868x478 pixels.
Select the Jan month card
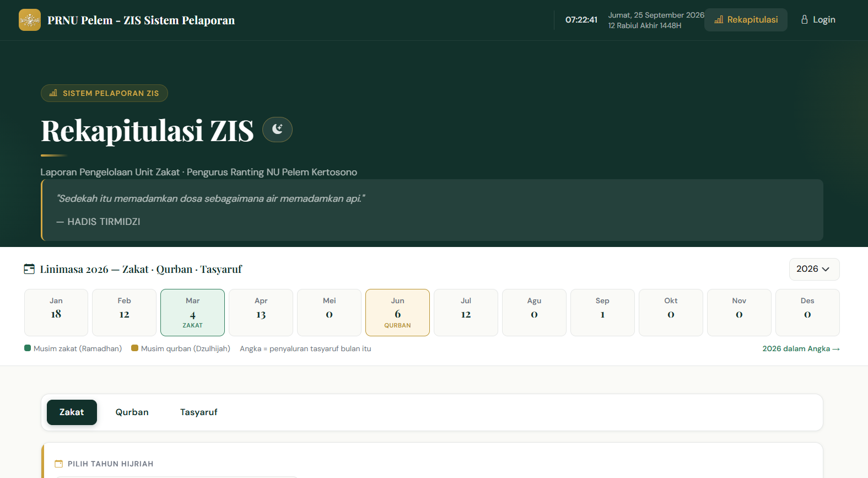(56, 313)
